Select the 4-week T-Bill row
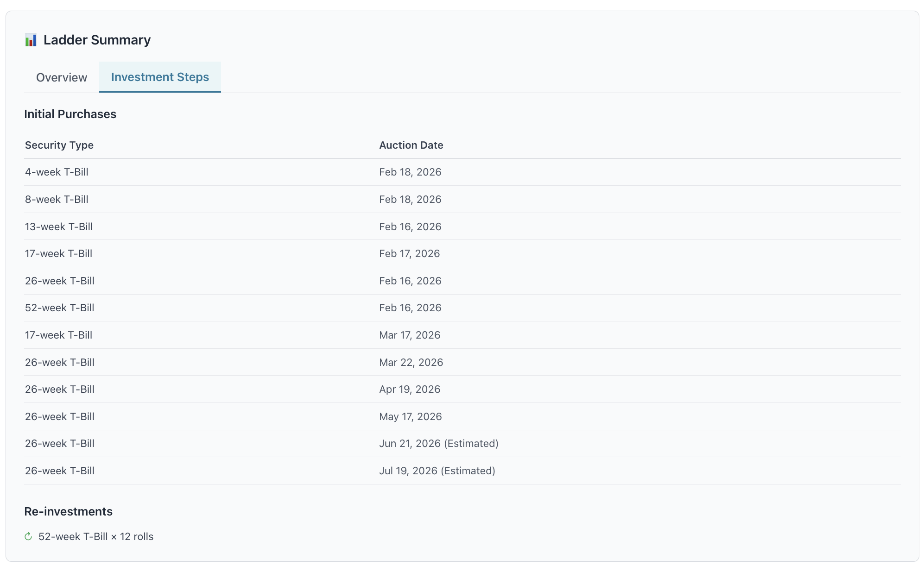924x566 pixels. pos(56,172)
